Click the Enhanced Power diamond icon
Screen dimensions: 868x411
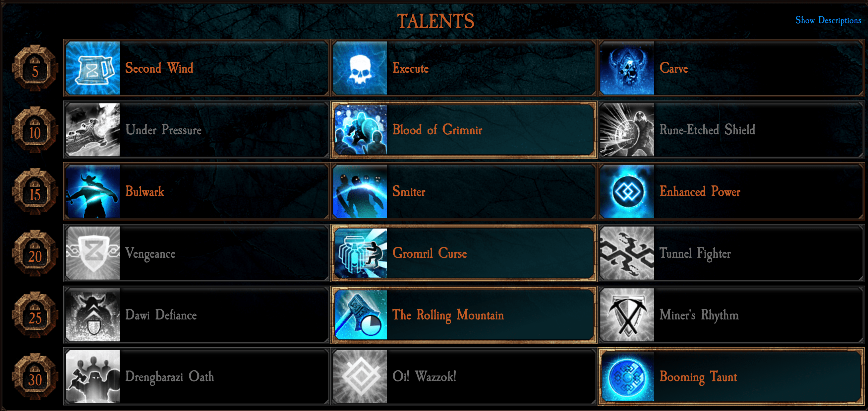[x=627, y=191]
